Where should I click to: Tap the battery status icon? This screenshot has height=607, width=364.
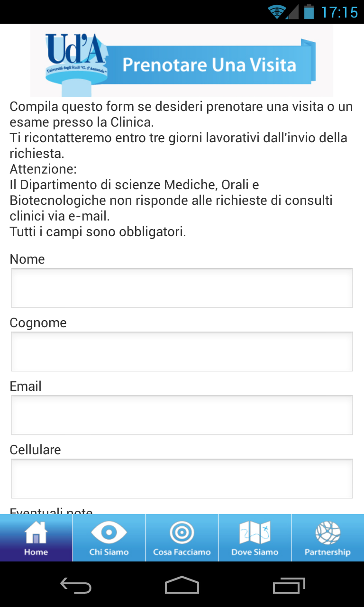point(309,12)
